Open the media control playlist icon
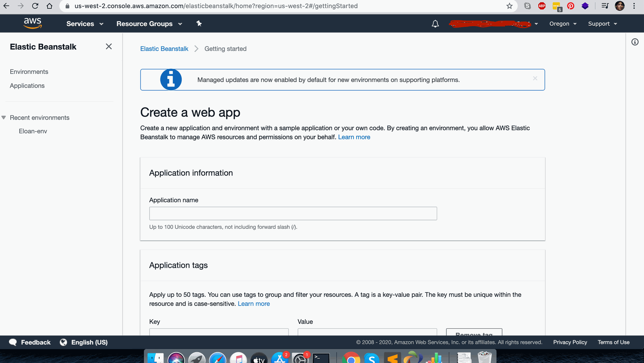This screenshot has width=644, height=363. point(605,6)
